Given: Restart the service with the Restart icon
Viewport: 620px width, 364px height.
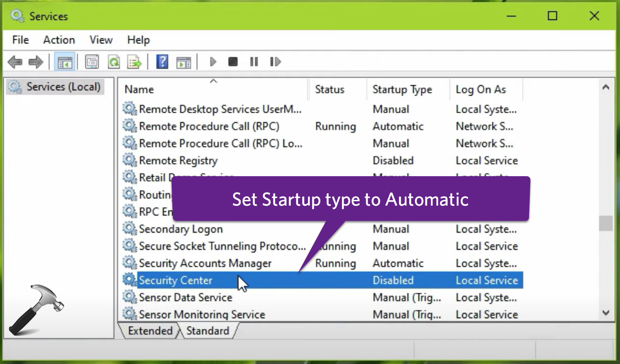Looking at the screenshot, I should pos(275,62).
